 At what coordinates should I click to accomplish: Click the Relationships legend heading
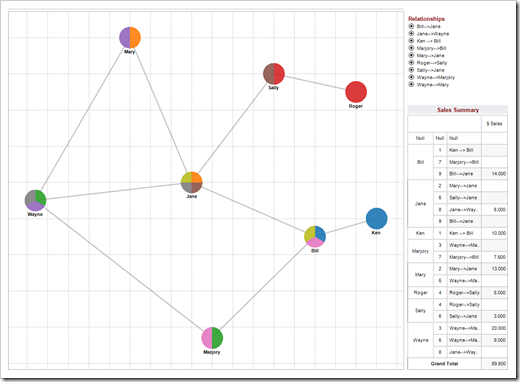(426, 19)
